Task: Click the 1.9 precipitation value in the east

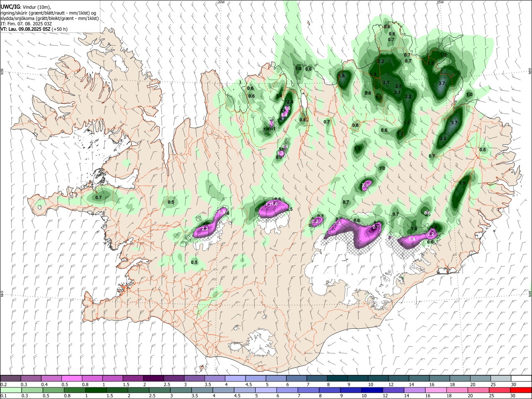Action: [x=462, y=183]
